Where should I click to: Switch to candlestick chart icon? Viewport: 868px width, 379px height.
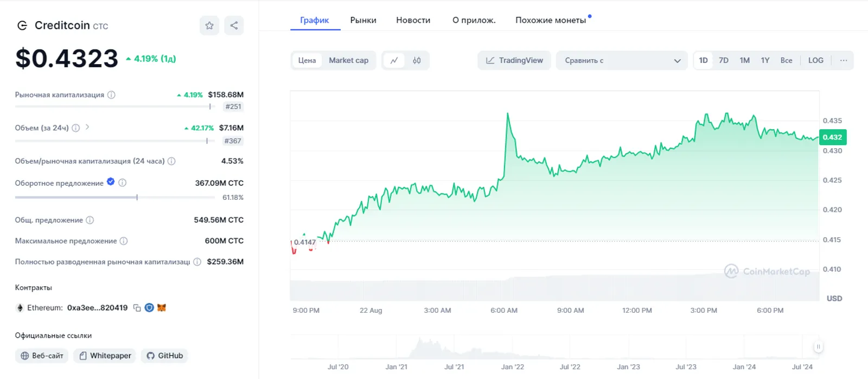[417, 60]
